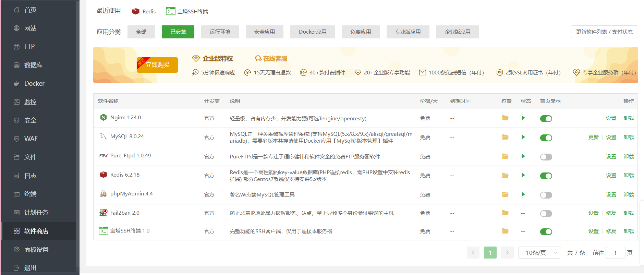Screen dimensions: 644x275
Task: Enable homepage display toggle for Pure-Ftpd
Action: pyautogui.click(x=546, y=157)
